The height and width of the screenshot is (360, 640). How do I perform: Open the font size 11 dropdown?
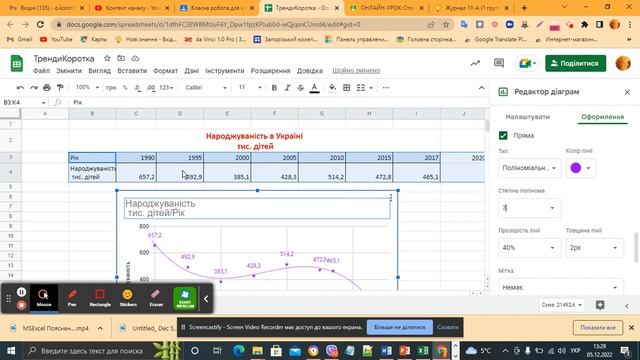[250, 87]
